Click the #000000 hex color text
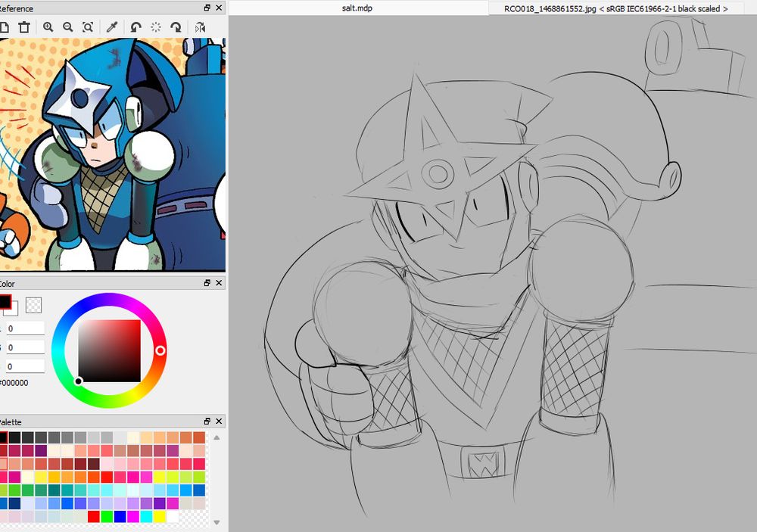This screenshot has width=757, height=532. tap(14, 383)
